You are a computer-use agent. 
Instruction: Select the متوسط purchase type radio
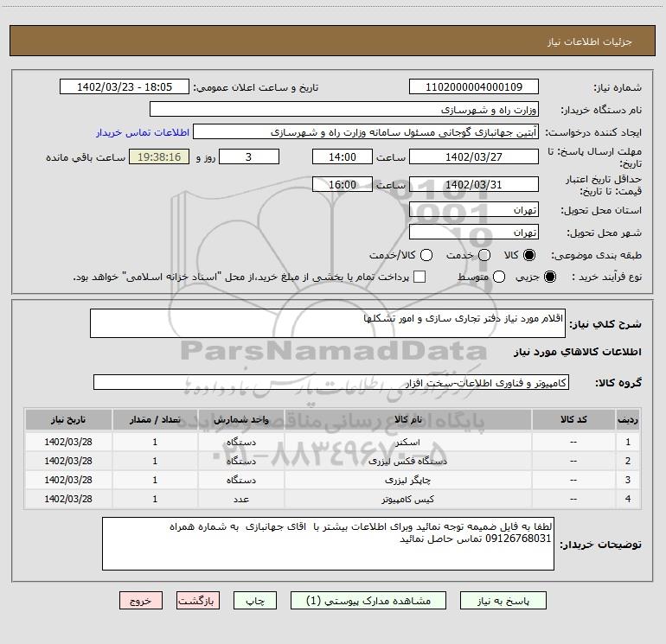pyautogui.click(x=499, y=277)
